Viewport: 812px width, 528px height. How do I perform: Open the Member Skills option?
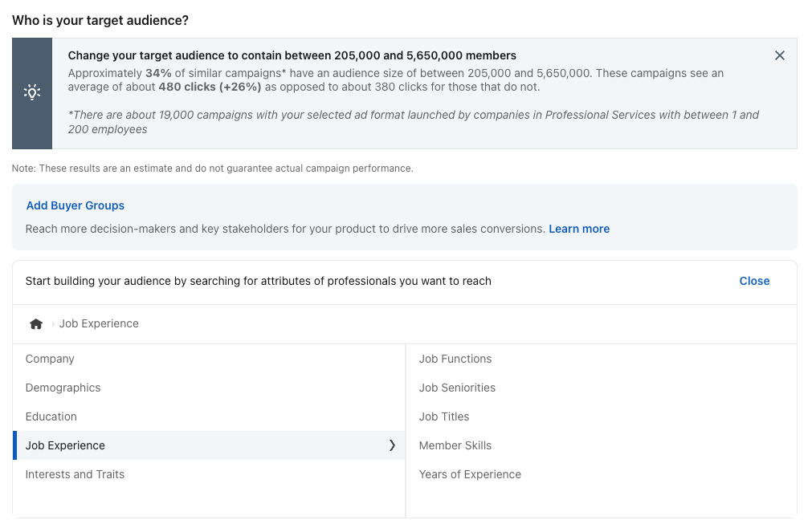tap(455, 445)
